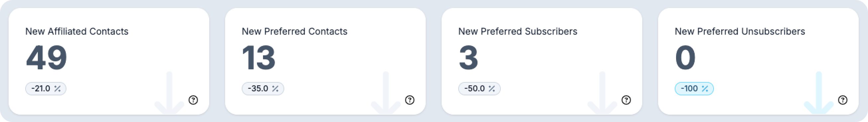Click down arrow on New Preferred Subscribers card

[x=602, y=93]
